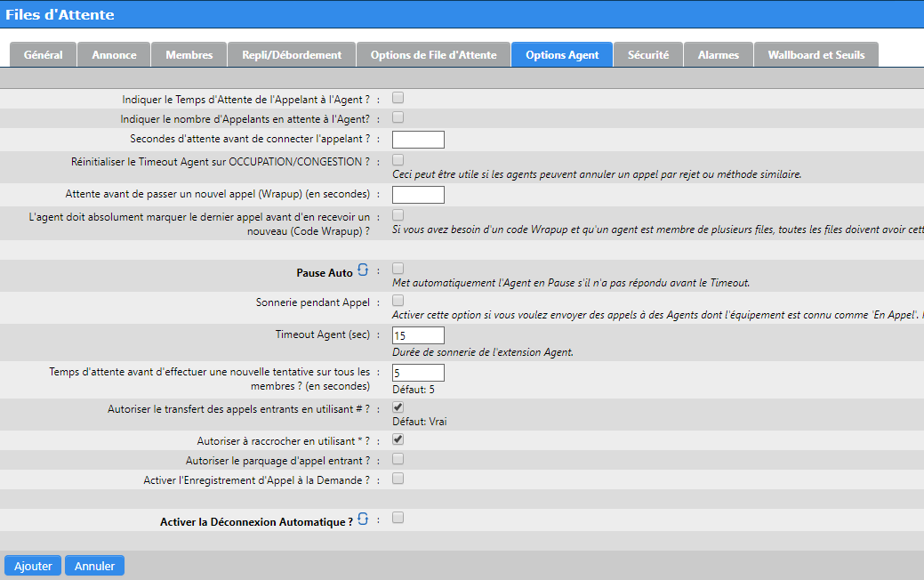Click 'Met automatiquement l'Agent en Pause' description
This screenshot has height=580, width=924.
point(571,283)
